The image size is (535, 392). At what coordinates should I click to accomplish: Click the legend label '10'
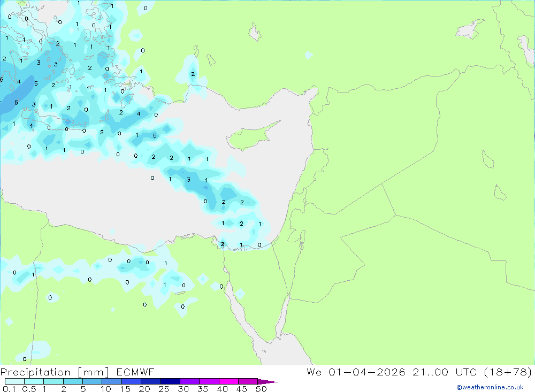[x=106, y=389]
